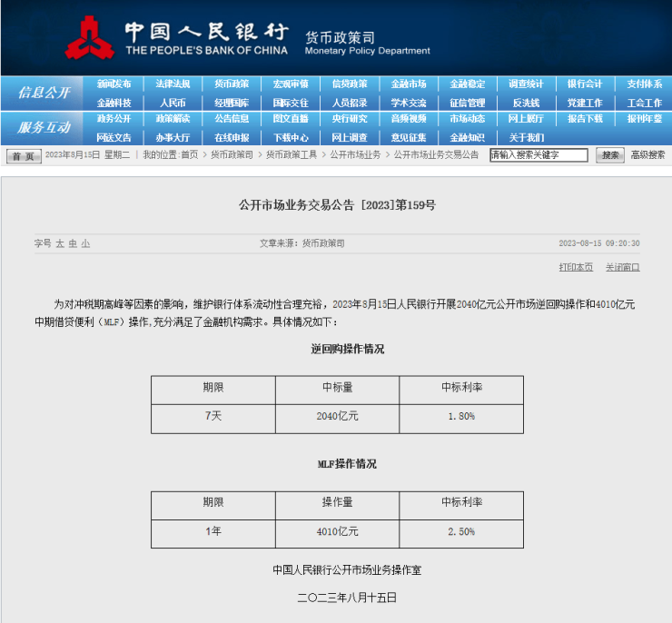Select 调查统计 in the top menu
Image resolution: width=672 pixels, height=623 pixels.
(527, 84)
